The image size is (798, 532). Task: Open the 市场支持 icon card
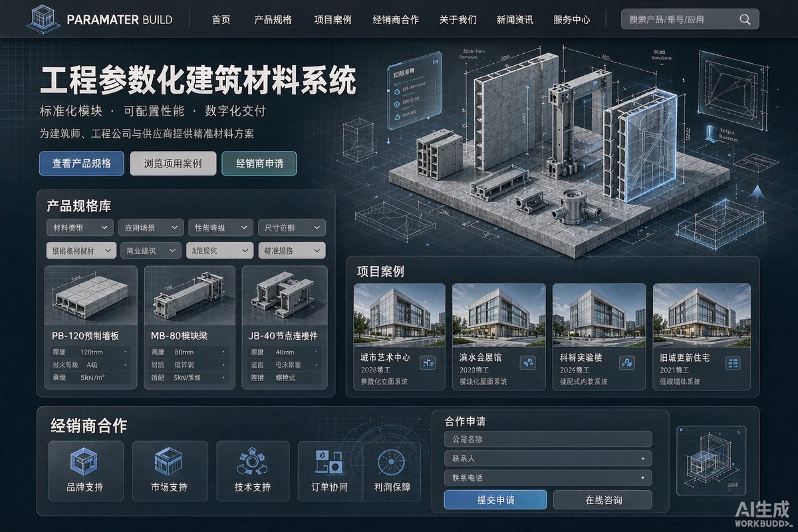[x=170, y=470]
